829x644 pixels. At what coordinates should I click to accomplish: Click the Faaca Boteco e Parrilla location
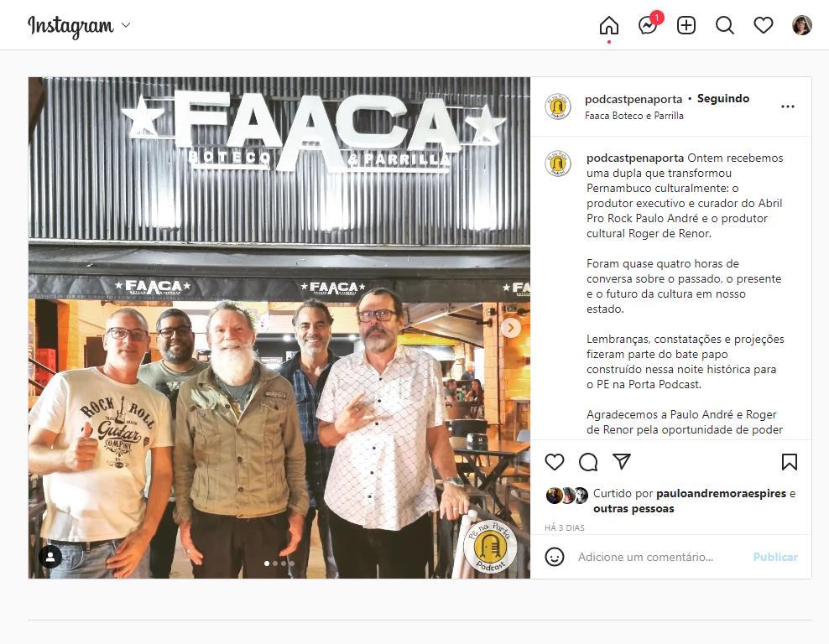click(x=633, y=116)
